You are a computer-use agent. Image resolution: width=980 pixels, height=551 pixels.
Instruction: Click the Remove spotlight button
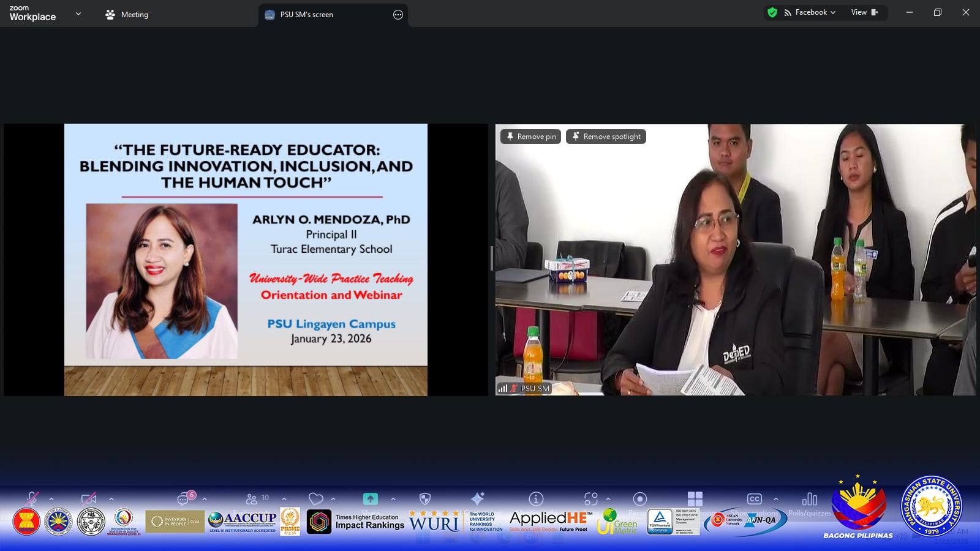[x=606, y=137]
